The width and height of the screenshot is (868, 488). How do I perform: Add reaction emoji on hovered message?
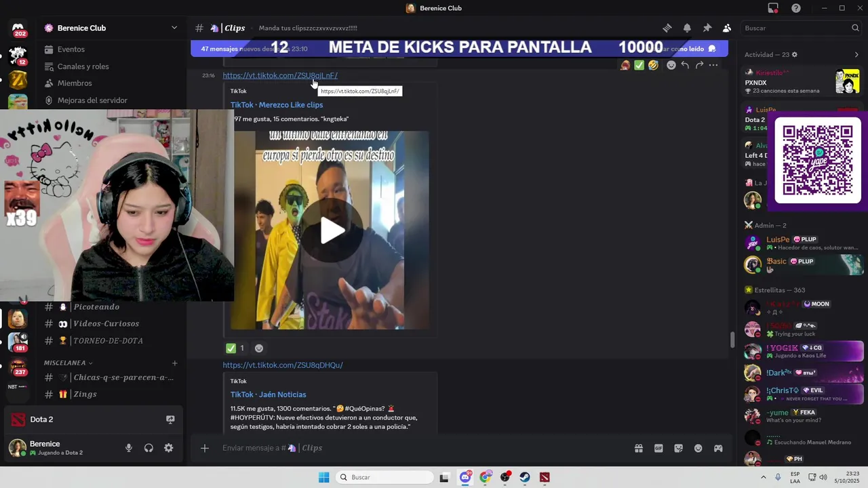coord(671,65)
